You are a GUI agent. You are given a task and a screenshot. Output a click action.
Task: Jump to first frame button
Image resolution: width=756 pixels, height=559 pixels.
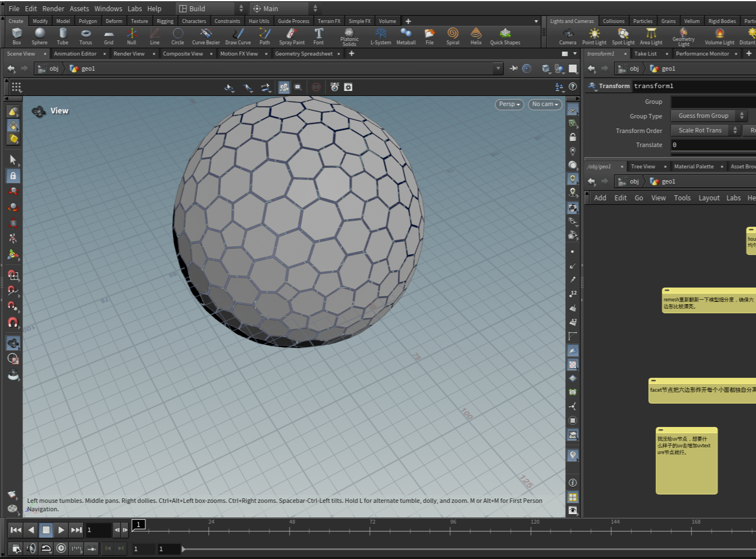coord(16,530)
